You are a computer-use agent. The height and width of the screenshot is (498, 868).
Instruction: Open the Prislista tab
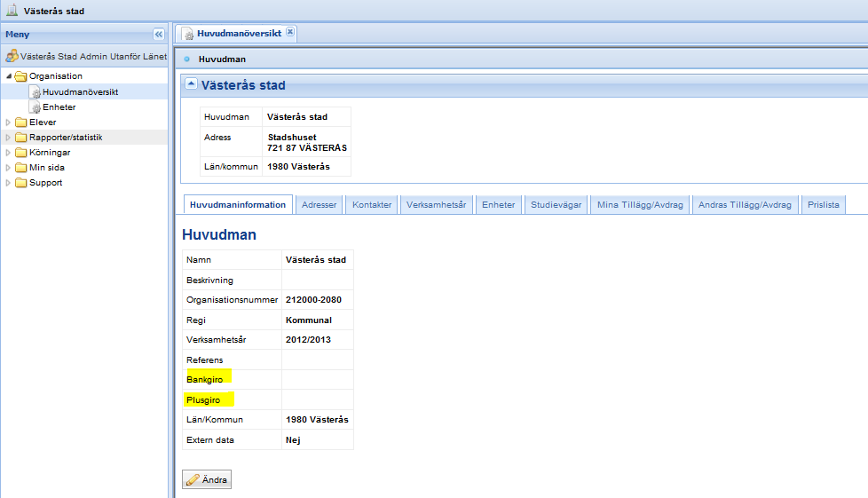[x=823, y=204]
